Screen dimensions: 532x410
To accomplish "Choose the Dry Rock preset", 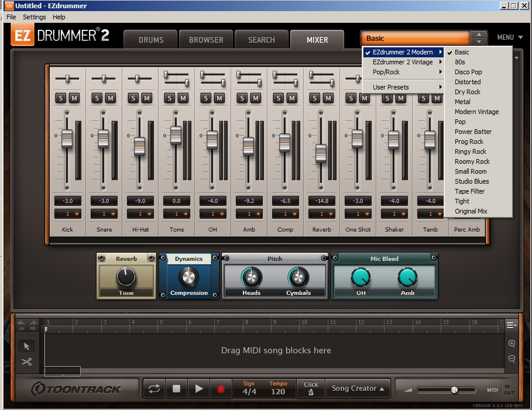I will (478, 92).
